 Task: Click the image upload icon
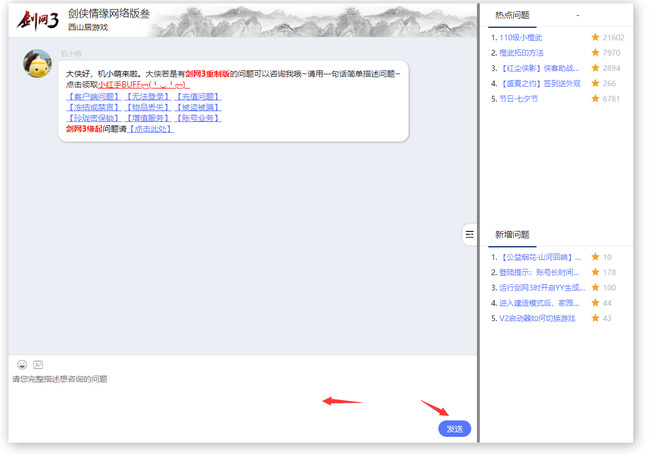click(x=38, y=365)
